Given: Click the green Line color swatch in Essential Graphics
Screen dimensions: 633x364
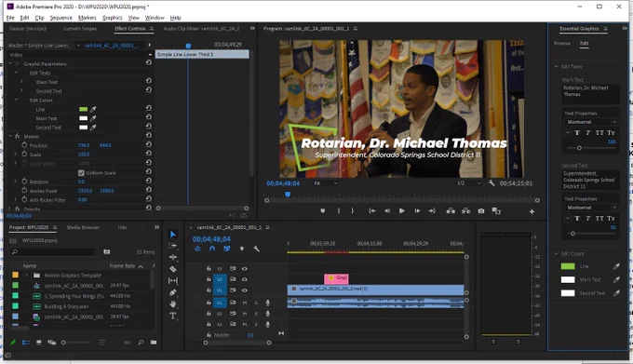Looking at the screenshot, I should click(568, 266).
